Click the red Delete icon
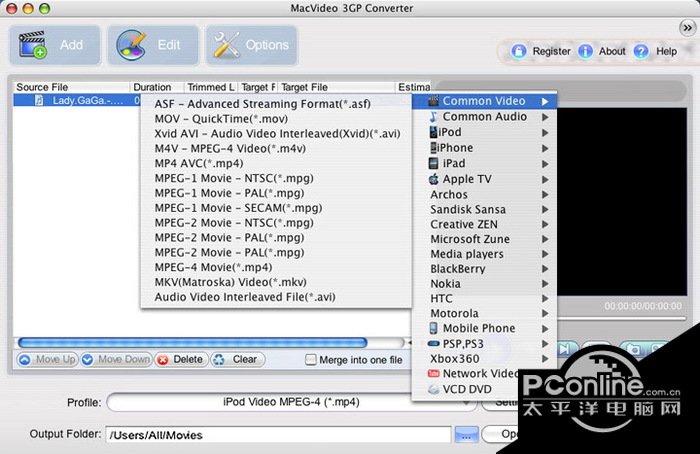The height and width of the screenshot is (454, 700). 163,360
